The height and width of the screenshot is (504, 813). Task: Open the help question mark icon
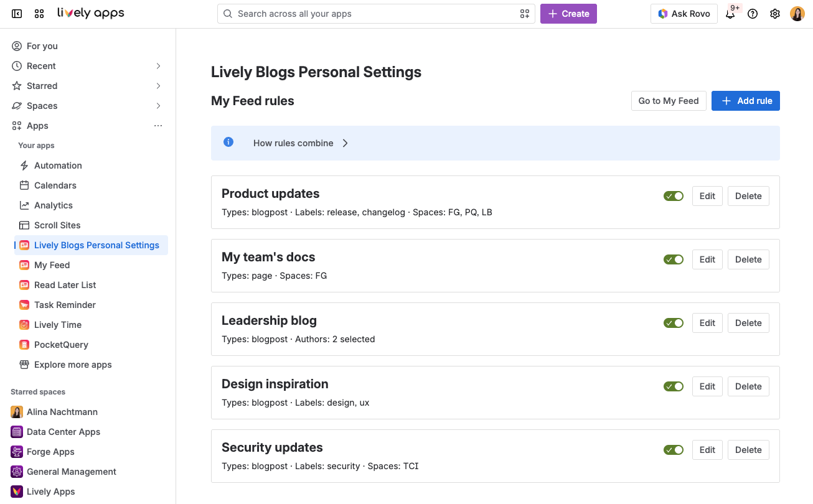point(753,14)
